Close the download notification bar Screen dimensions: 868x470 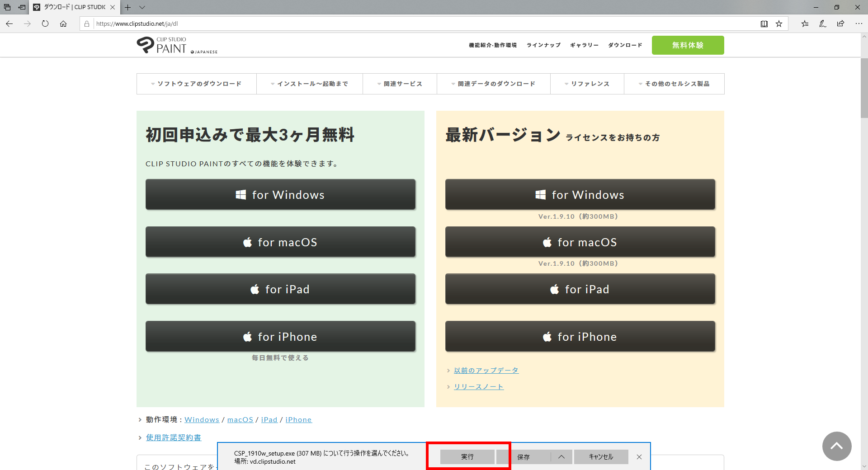point(639,457)
